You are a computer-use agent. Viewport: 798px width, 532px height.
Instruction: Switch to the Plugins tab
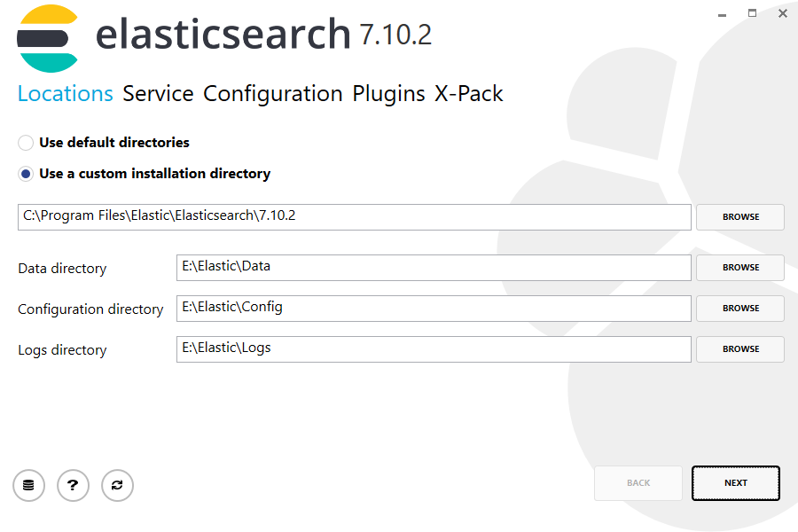point(389,93)
